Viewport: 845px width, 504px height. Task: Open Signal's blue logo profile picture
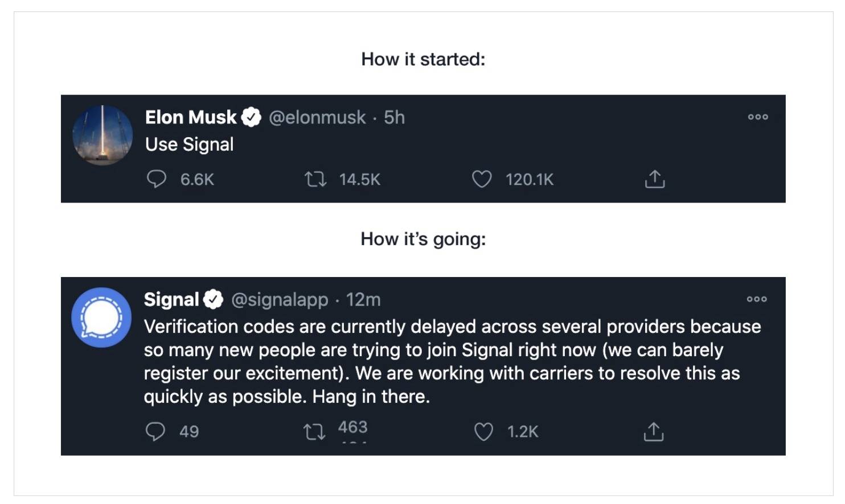click(101, 317)
